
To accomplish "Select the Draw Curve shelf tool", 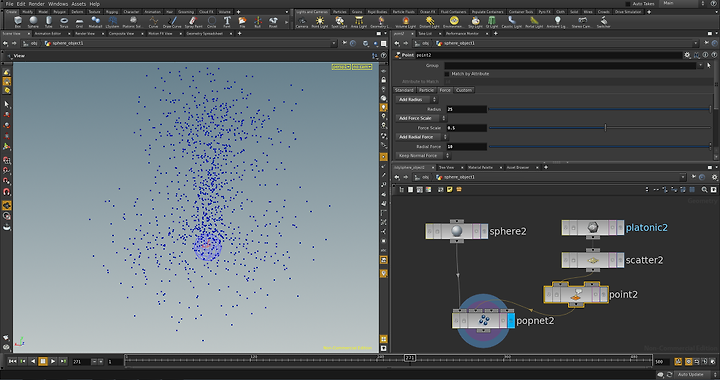I will (x=172, y=22).
